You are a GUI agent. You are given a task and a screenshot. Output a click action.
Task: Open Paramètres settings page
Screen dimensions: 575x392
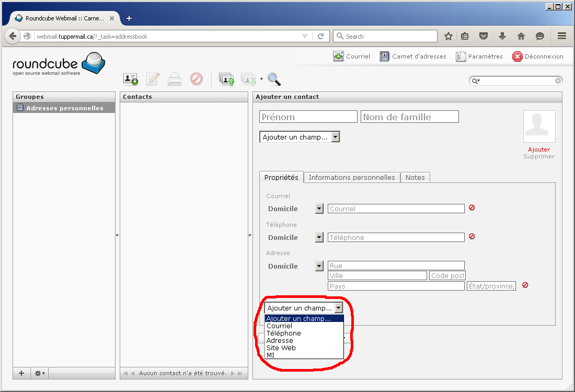[x=479, y=56]
